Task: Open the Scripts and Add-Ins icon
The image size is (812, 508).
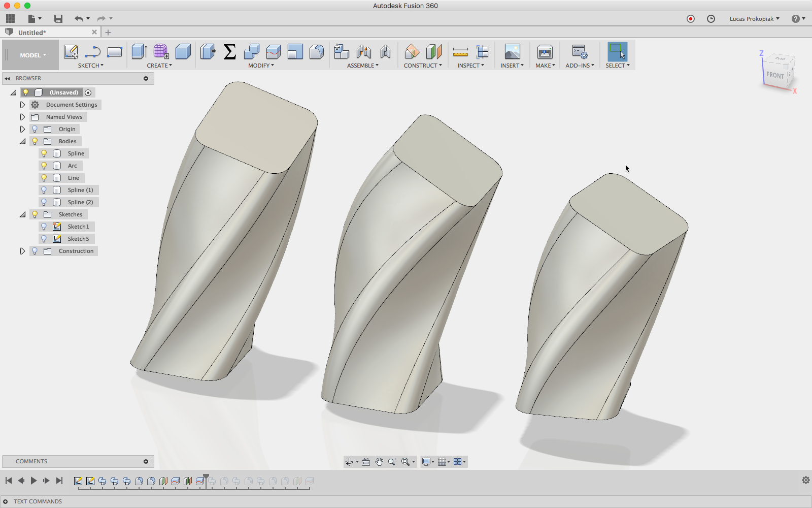Action: 580,52
